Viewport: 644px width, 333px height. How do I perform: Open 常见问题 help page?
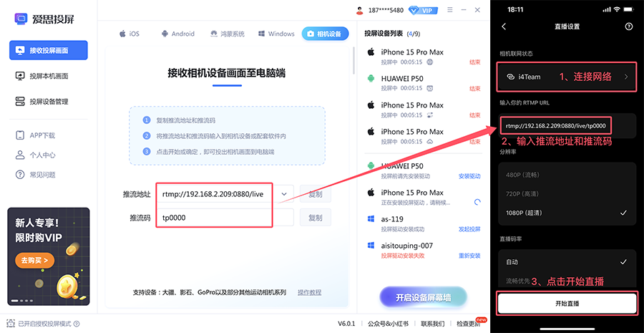[x=35, y=175]
